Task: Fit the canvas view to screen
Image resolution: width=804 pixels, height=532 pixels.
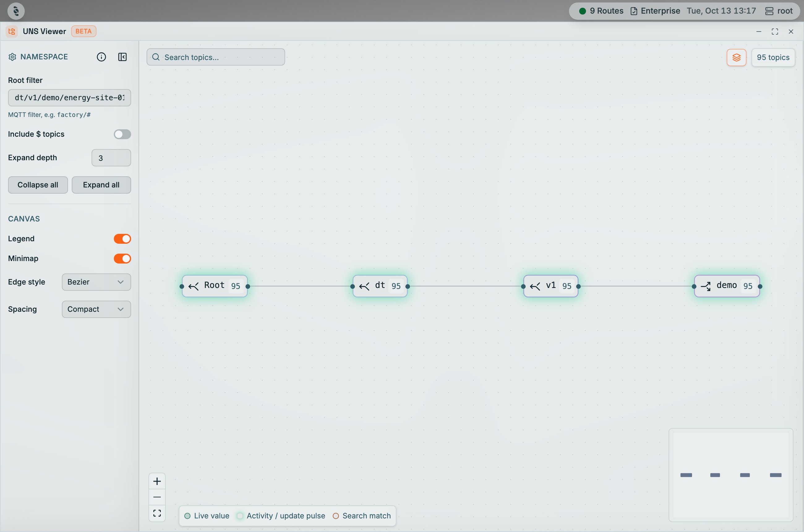Action: (157, 513)
